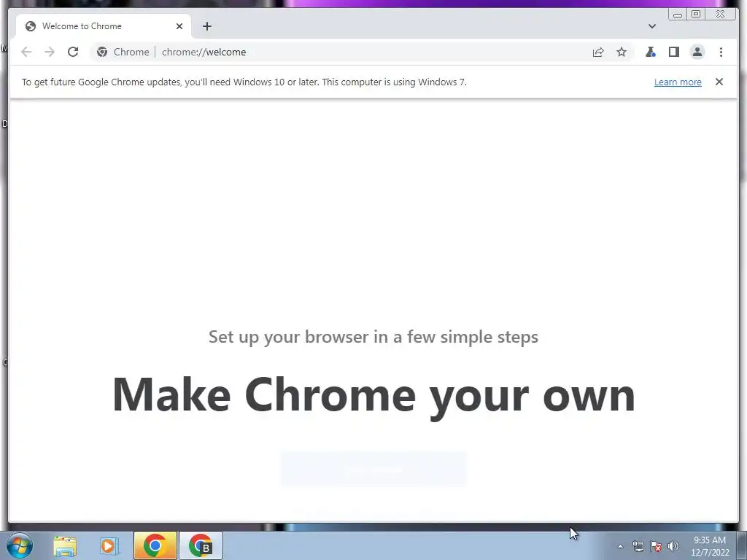
Task: Dismiss the Windows 7 update infobar
Action: [x=719, y=82]
